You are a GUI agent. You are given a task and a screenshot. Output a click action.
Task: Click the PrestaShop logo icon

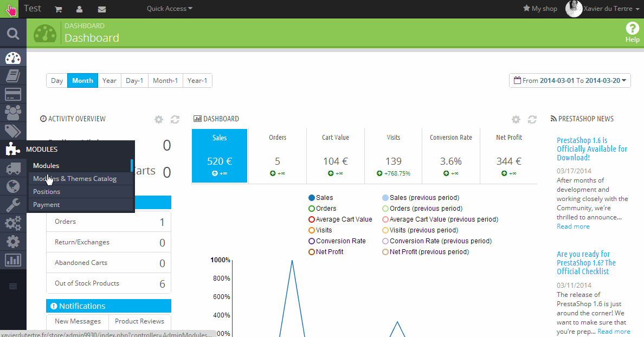tap(9, 9)
